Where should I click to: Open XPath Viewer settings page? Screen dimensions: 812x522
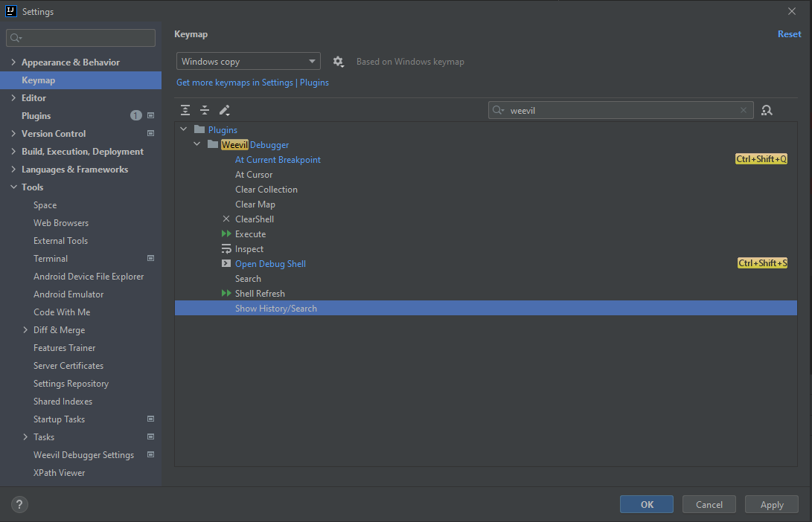tap(59, 473)
